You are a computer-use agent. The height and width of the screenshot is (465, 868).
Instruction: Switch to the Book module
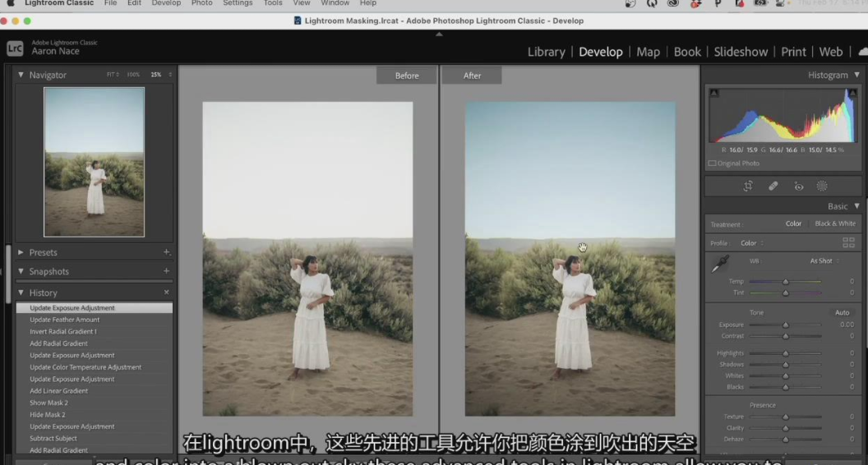tap(687, 52)
